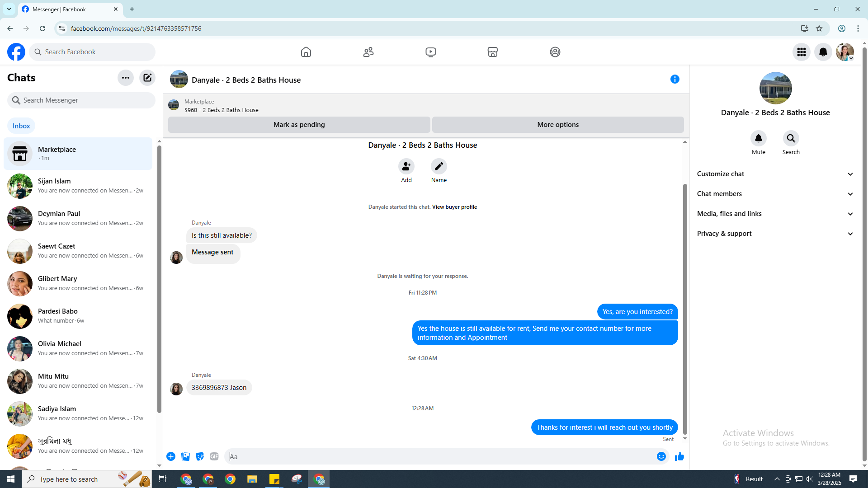Open the Saewt Cazet conversation
The image size is (868, 488).
click(78, 251)
